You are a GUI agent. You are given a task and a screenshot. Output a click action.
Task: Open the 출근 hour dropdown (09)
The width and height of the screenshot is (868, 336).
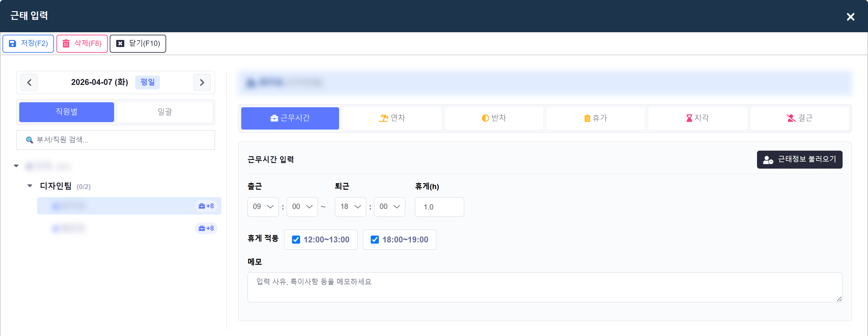pos(263,206)
